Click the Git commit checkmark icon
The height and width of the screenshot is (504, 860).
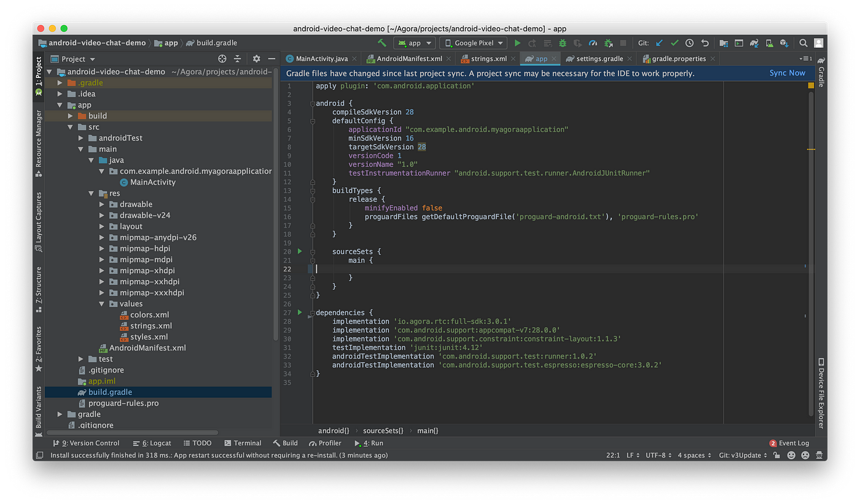coord(674,43)
